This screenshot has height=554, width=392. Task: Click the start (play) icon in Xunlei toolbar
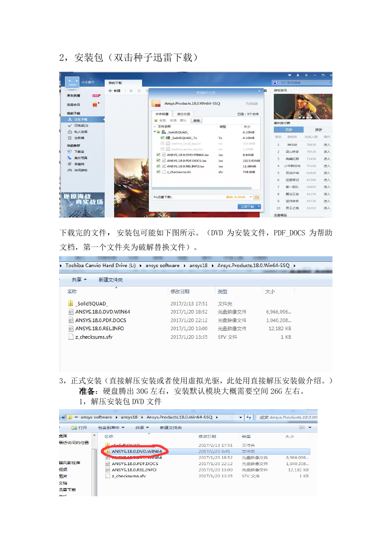click(x=131, y=91)
